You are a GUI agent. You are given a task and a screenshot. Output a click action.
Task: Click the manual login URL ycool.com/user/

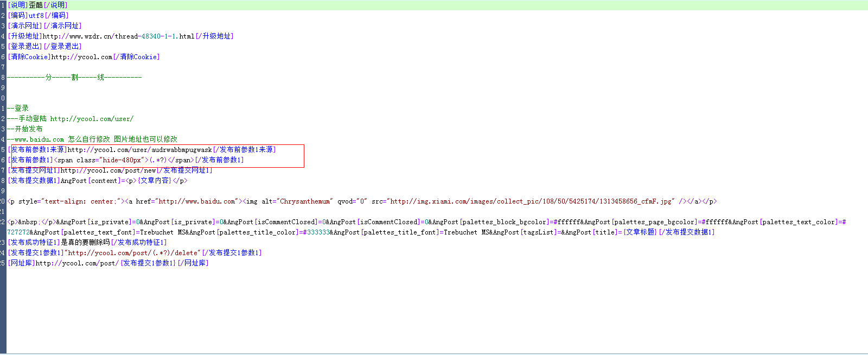point(91,119)
